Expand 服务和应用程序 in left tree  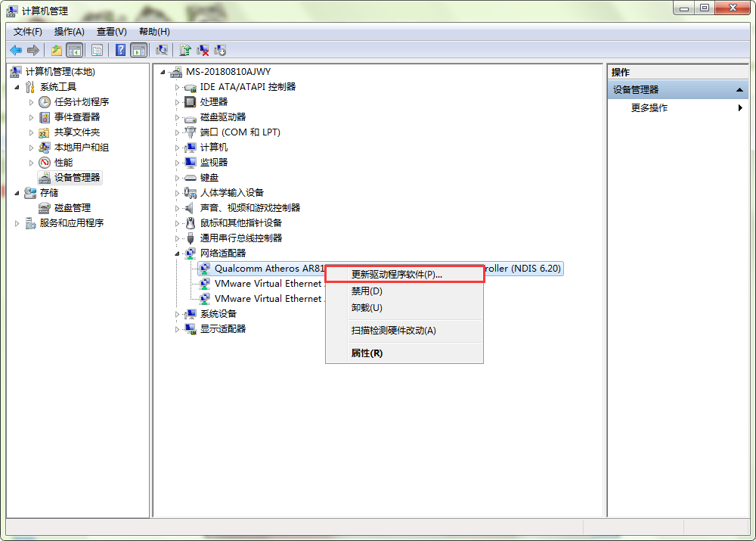coord(17,223)
